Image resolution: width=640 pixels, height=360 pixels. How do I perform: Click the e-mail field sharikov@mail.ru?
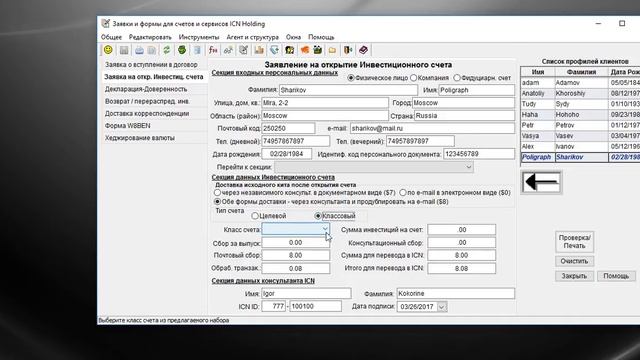point(432,128)
